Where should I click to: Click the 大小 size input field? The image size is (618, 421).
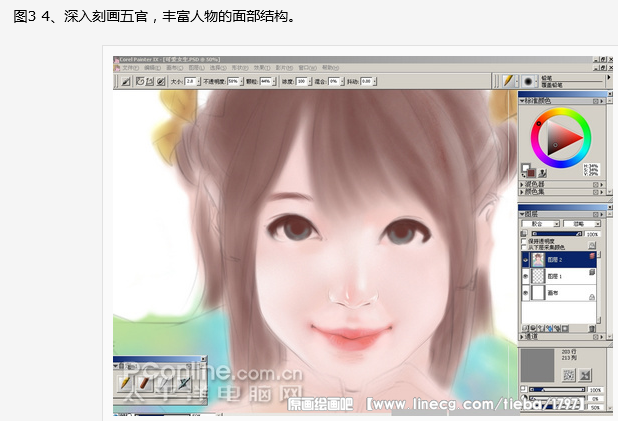click(x=190, y=82)
